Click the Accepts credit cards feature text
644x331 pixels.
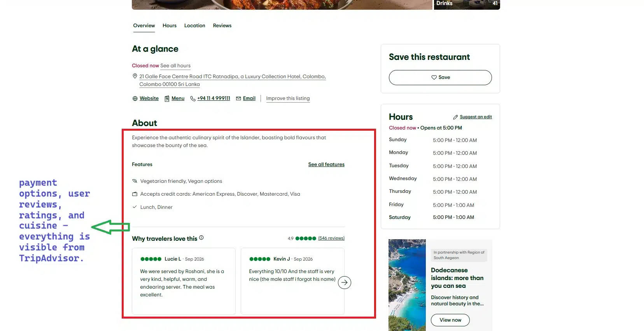[220, 194]
